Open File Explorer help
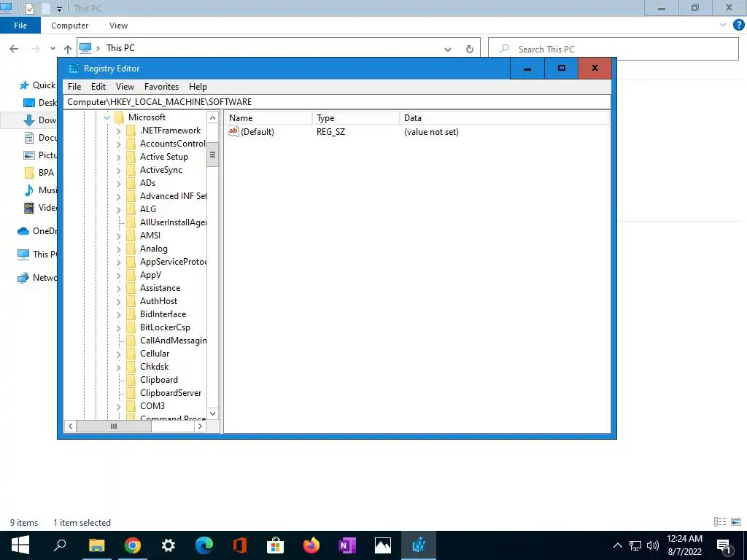This screenshot has height=560, width=747. coord(738,26)
